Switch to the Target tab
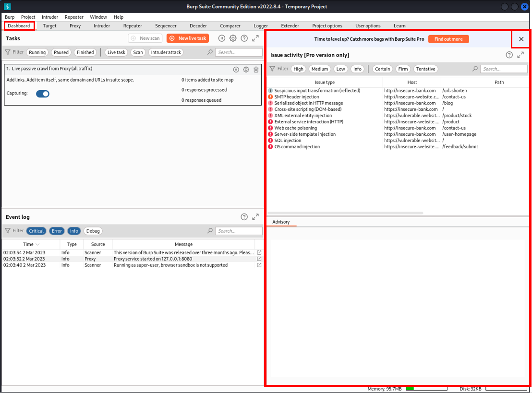This screenshot has width=532, height=393. pos(49,26)
